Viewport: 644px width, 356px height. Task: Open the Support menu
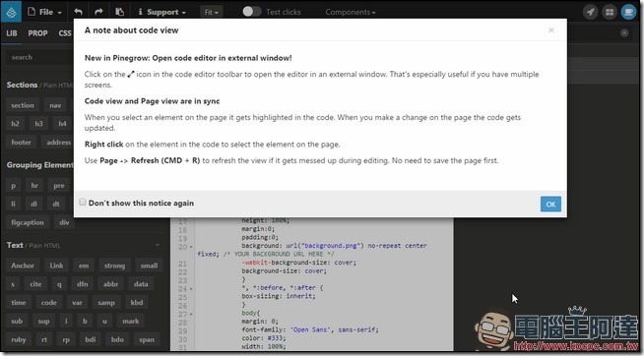(161, 12)
